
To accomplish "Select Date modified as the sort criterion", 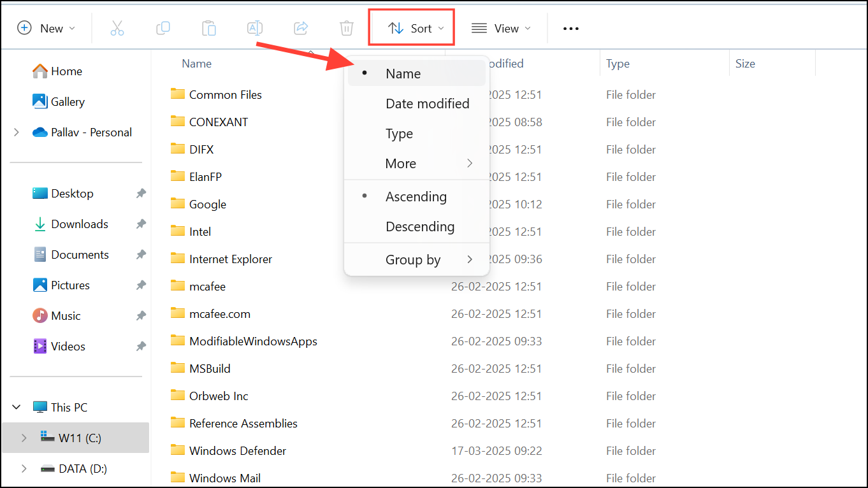I will tap(427, 103).
